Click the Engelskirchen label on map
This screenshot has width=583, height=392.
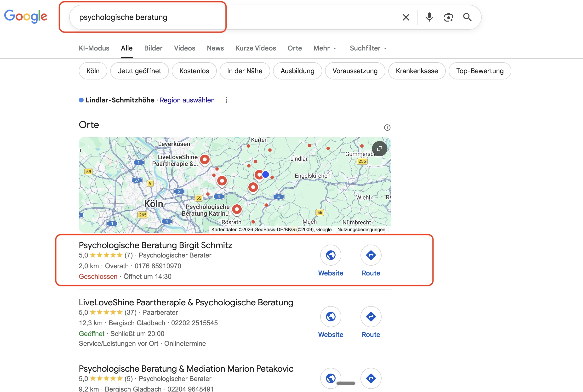[x=312, y=176]
